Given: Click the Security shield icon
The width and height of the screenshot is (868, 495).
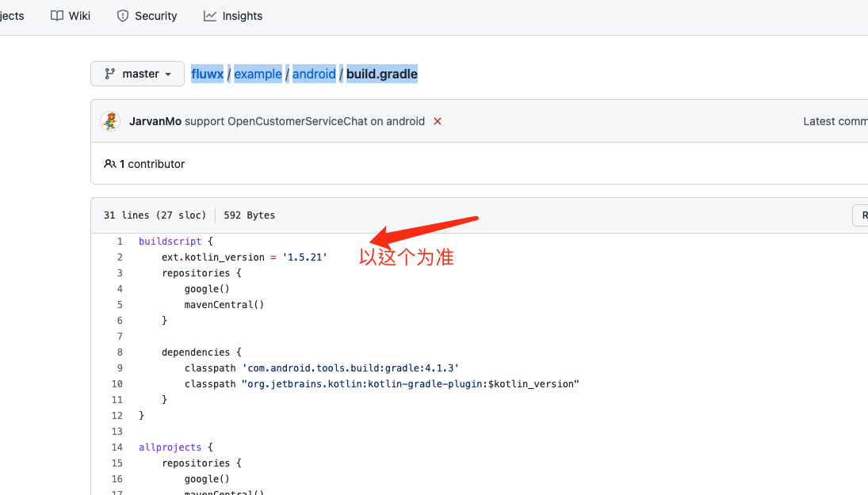Looking at the screenshot, I should [x=123, y=15].
